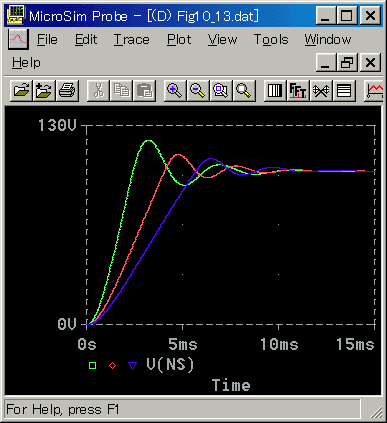Click the Probe document icon in menu bar
The width and height of the screenshot is (387, 423).
pyautogui.click(x=18, y=39)
